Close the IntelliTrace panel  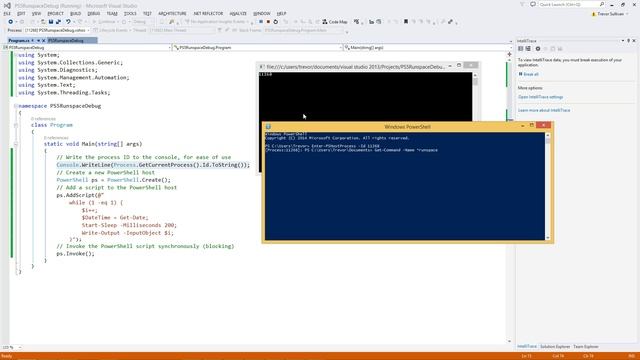(634, 41)
